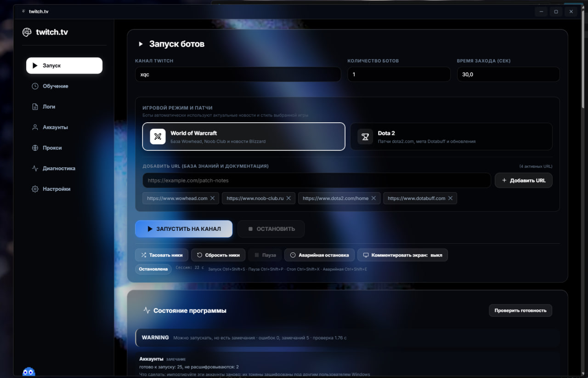The width and height of the screenshot is (588, 378).
Task: Focus the Время захода (сек) field
Action: point(508,74)
